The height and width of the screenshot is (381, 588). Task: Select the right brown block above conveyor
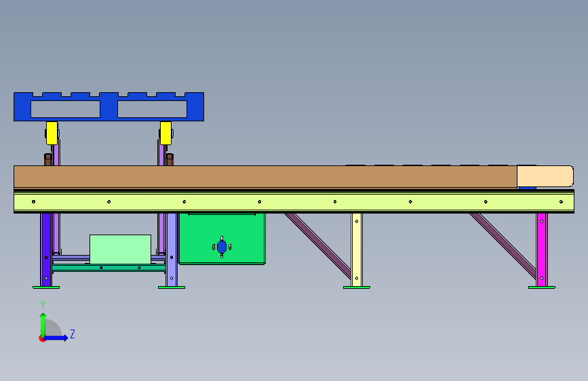click(170, 159)
